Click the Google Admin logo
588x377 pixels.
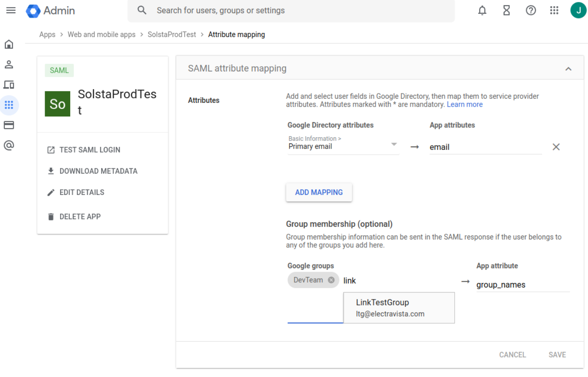50,11
